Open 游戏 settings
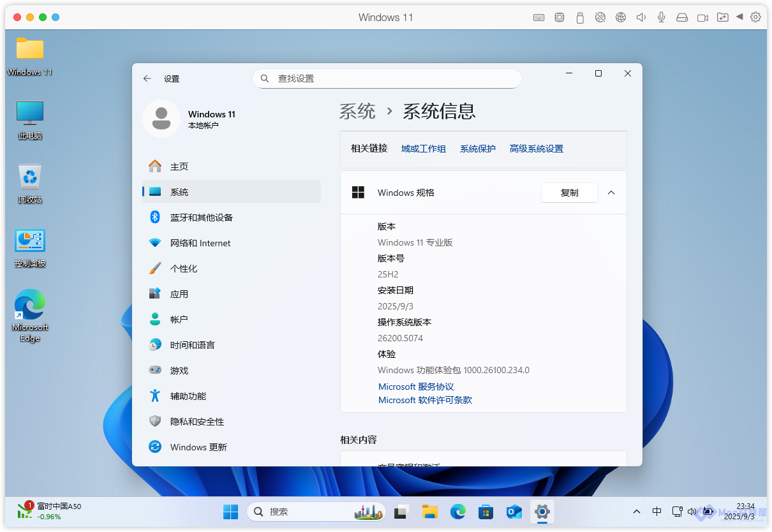772x532 pixels. point(232,371)
